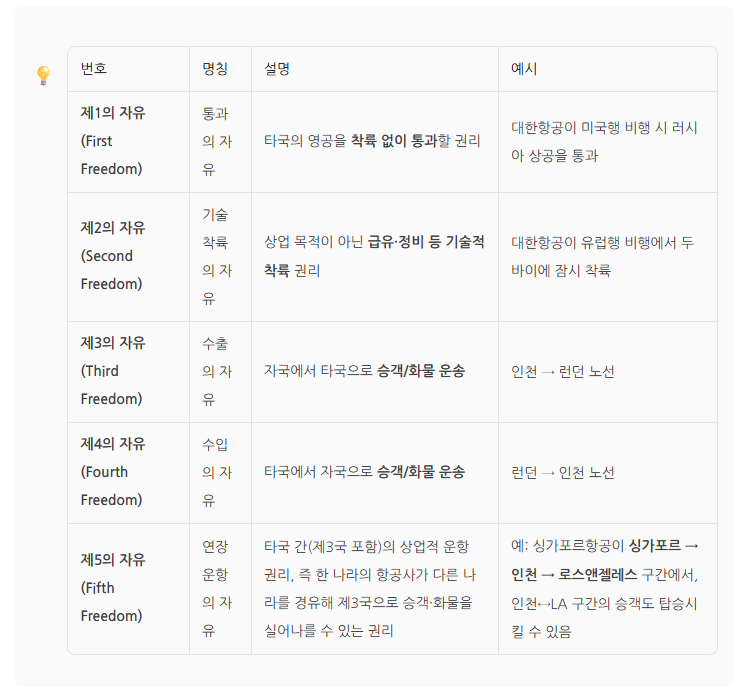The height and width of the screenshot is (690, 751).
Task: Select the 제3의 자유 (Third Freedom) cell
Action: [113, 371]
